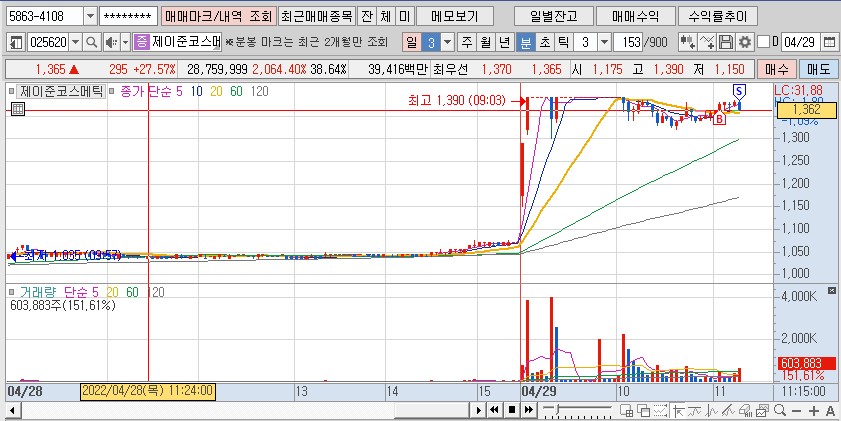The height and width of the screenshot is (421, 841).
Task: Click the 메모보기 button
Action: click(x=455, y=16)
